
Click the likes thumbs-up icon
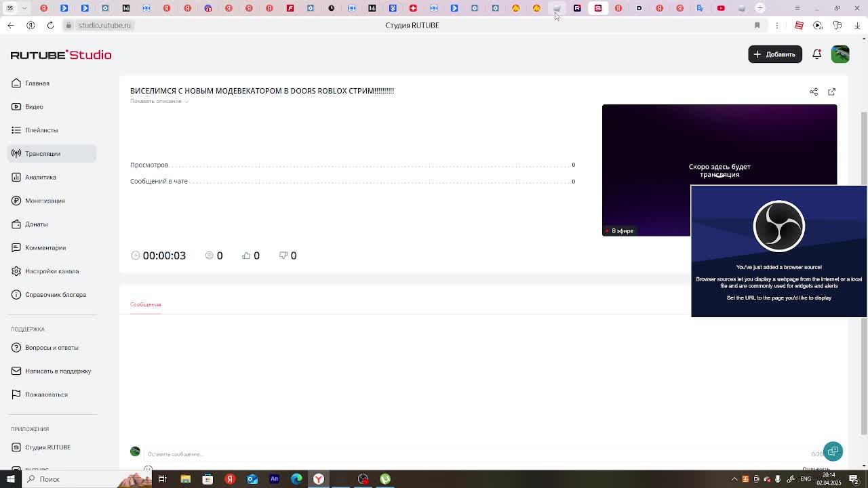coord(247,256)
